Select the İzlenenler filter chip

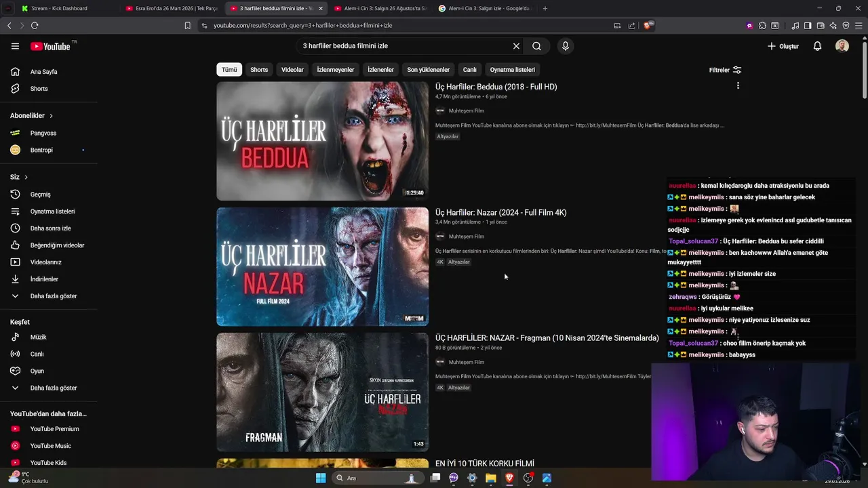click(x=380, y=70)
